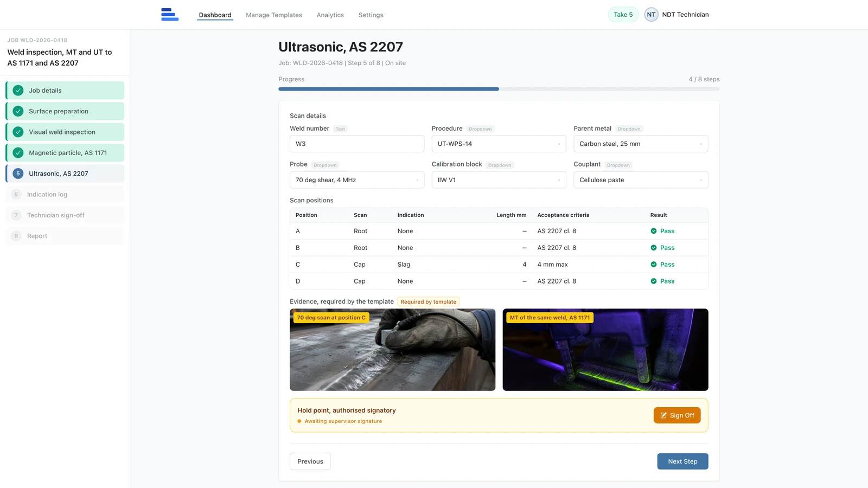This screenshot has height=488, width=868.
Task: Click the Root scan cell in row A
Action: (x=360, y=231)
